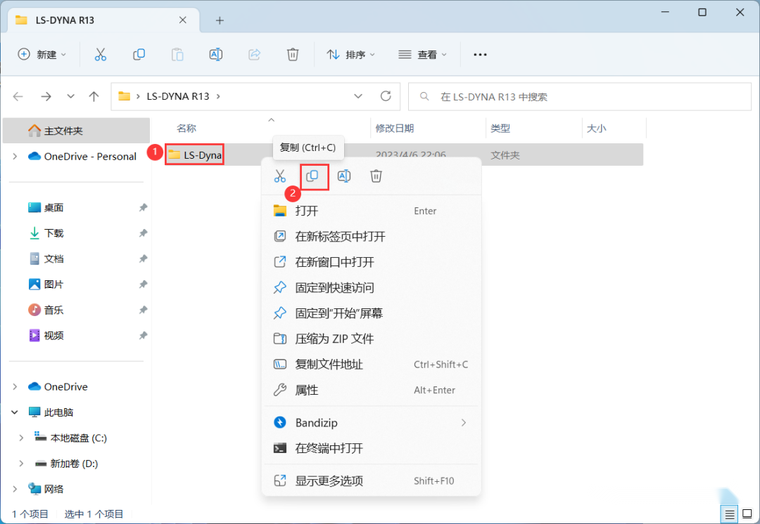Choose 压缩为 ZIP 文件
The image size is (760, 524).
pyautogui.click(x=372, y=339)
